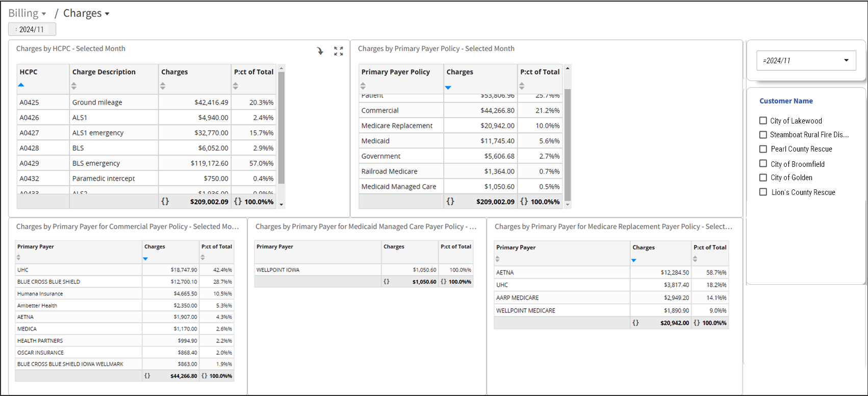Click braces icon beside $44,266.80 total
This screenshot has height=396, width=868.
[147, 376]
